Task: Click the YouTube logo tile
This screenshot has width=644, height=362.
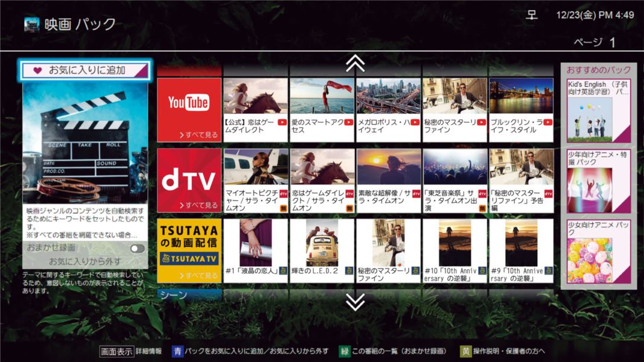Action: (x=189, y=110)
